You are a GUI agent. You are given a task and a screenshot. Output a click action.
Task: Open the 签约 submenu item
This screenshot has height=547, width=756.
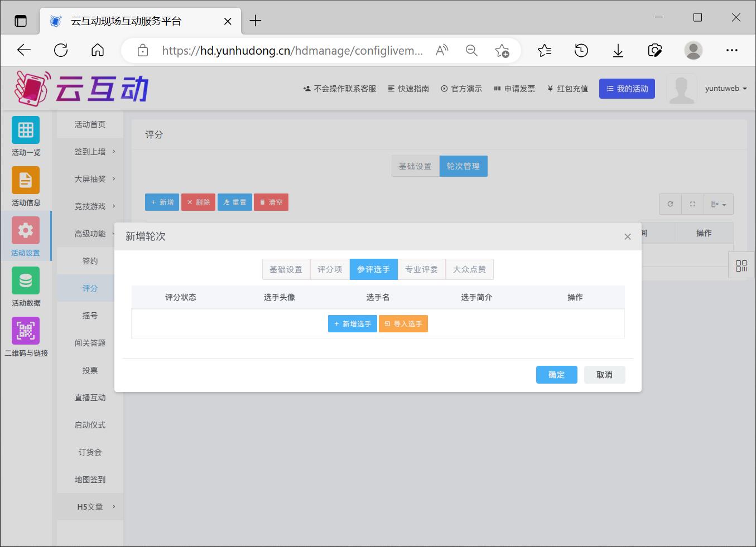(x=90, y=261)
